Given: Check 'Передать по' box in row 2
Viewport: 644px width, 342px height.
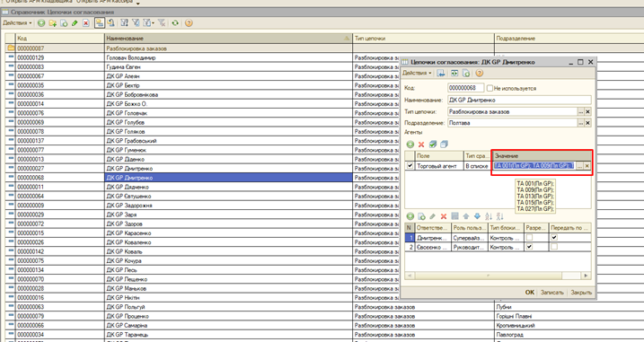Looking at the screenshot, I should tap(554, 247).
